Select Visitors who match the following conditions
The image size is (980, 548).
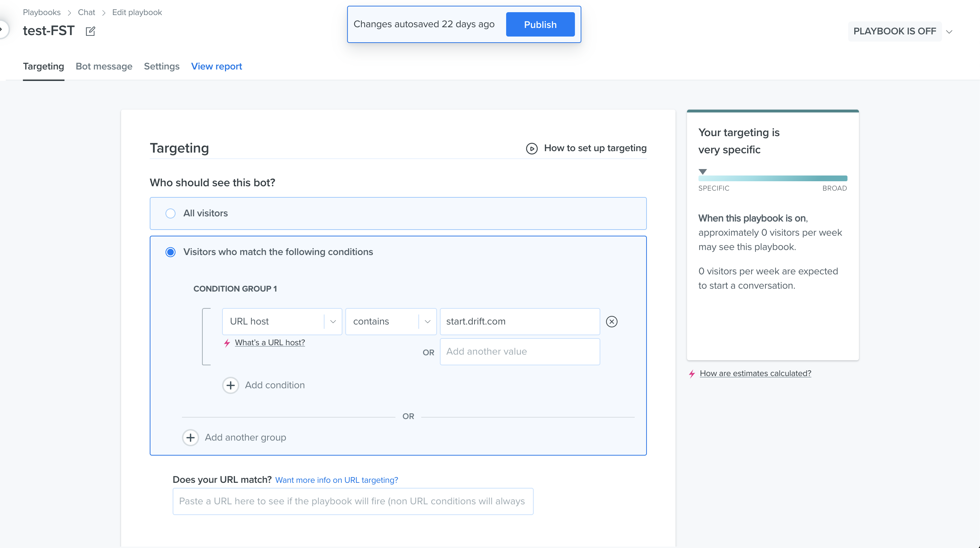(x=170, y=252)
